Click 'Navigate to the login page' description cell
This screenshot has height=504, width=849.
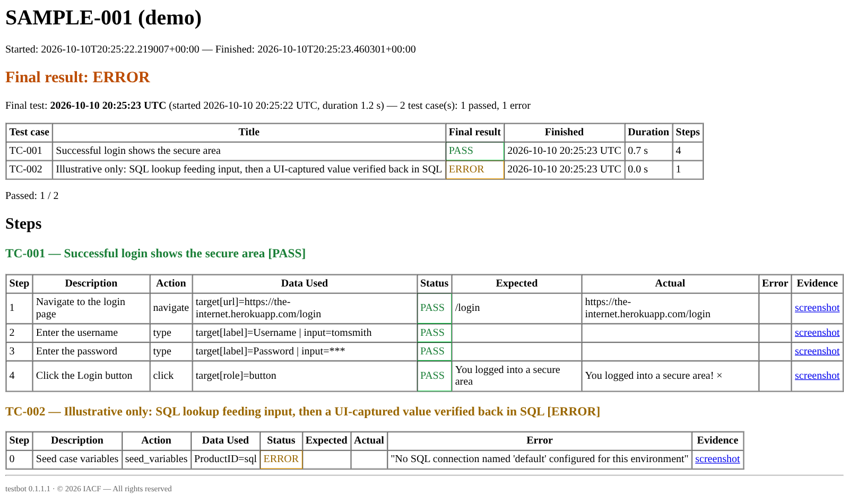[x=91, y=308]
